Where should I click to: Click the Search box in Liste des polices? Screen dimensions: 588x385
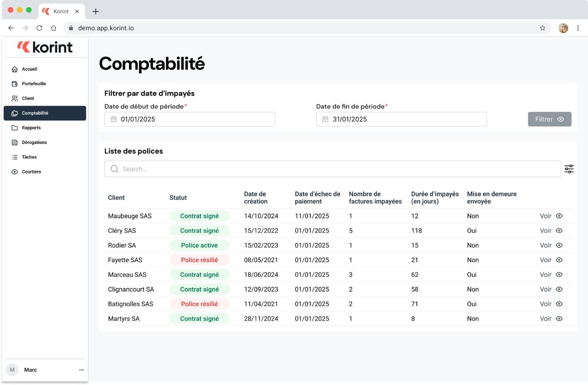[332, 169]
